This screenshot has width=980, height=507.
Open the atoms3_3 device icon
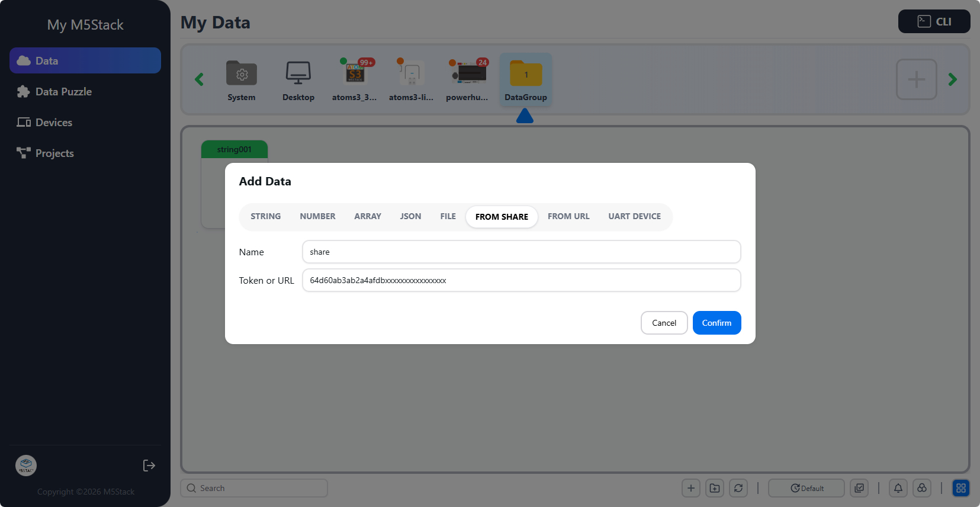[x=355, y=73]
